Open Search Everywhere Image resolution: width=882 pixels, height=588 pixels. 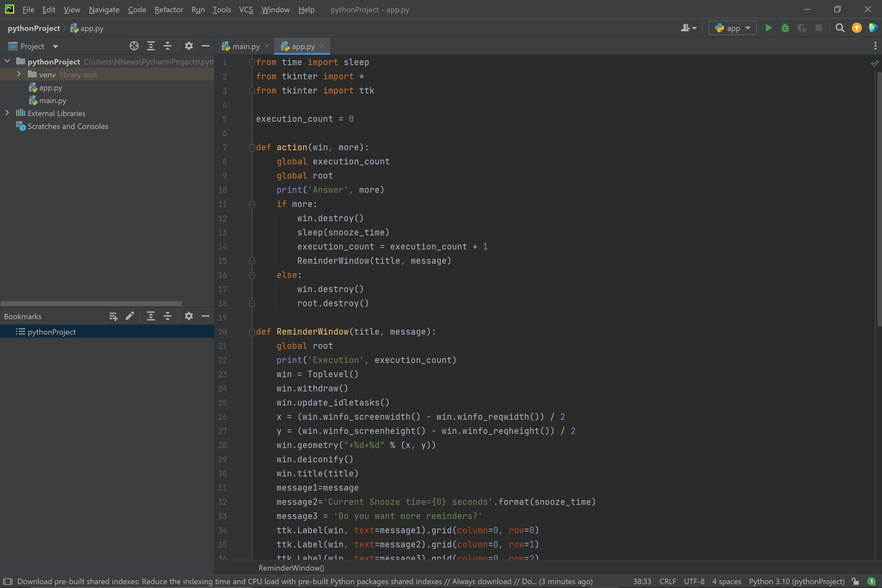(840, 28)
